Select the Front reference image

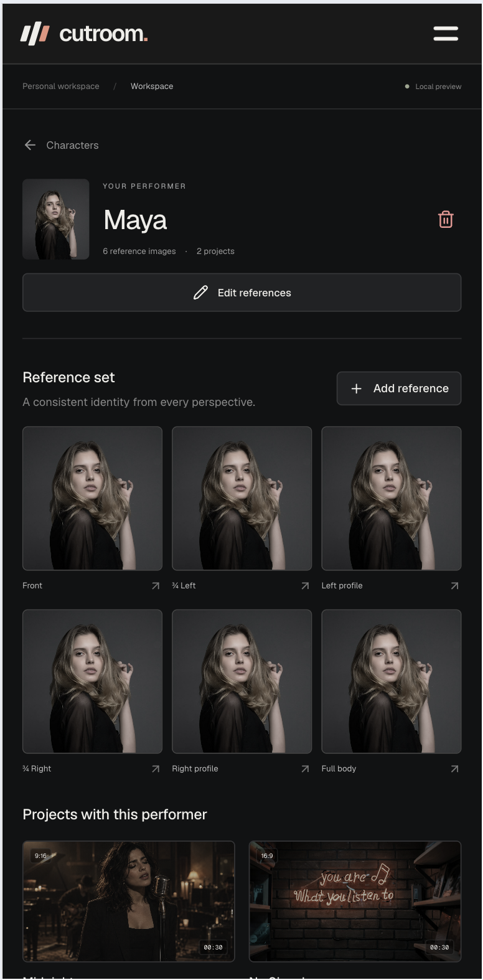[x=92, y=498]
